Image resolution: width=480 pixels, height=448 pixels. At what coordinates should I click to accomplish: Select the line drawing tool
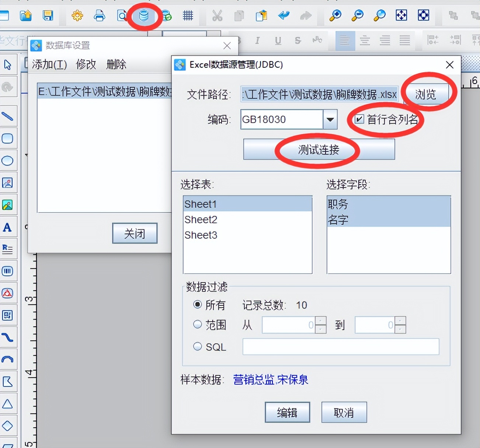(x=8, y=116)
